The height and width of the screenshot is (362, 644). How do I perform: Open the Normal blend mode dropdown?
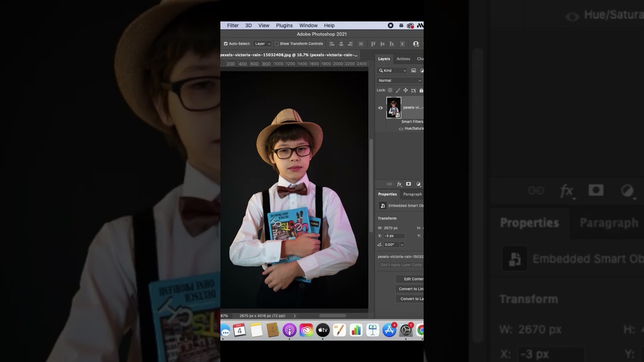[x=400, y=80]
